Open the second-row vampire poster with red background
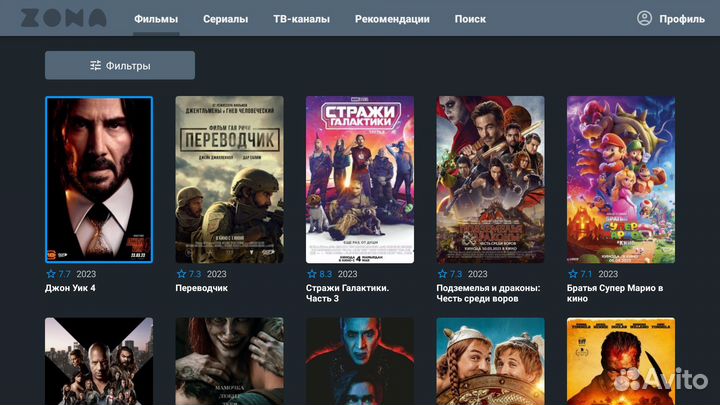The height and width of the screenshot is (405, 720). [x=360, y=361]
